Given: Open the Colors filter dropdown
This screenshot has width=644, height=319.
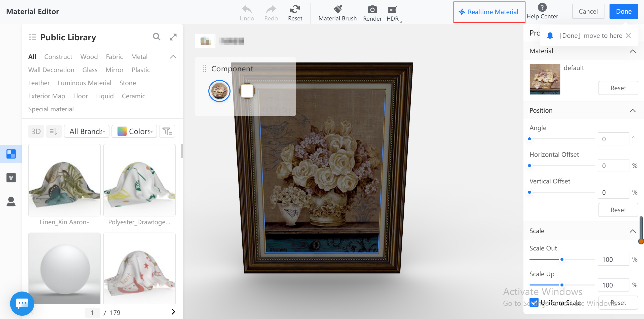Looking at the screenshot, I should coord(134,131).
